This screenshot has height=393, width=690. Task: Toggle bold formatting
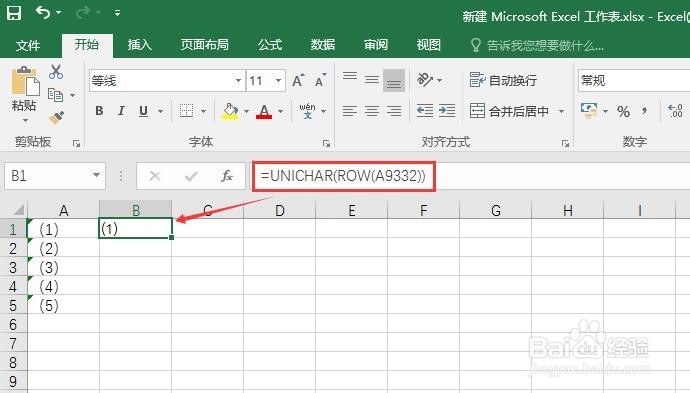tap(99, 111)
